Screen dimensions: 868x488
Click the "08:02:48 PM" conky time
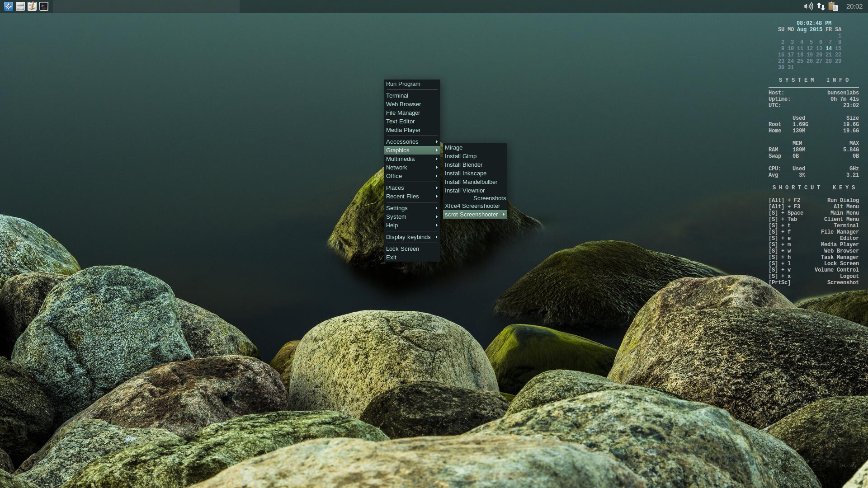pos(814,23)
